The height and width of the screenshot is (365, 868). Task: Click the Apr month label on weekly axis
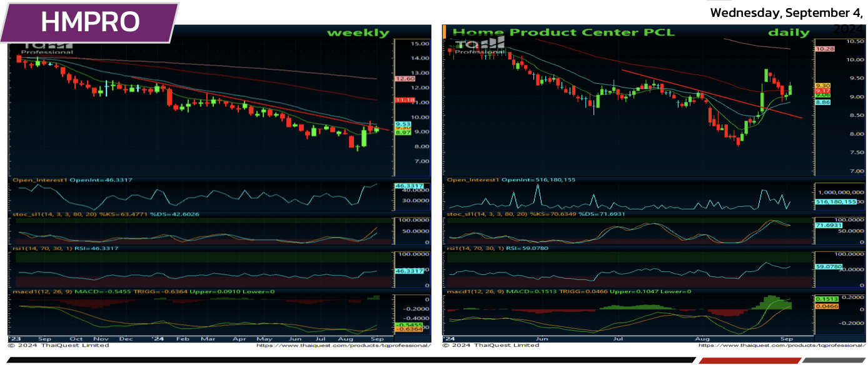click(x=239, y=339)
